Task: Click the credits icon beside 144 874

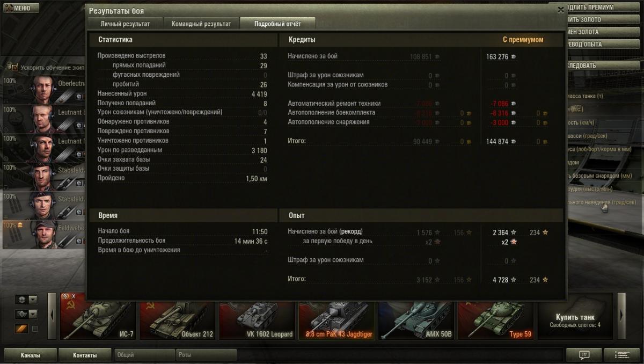Action: [x=514, y=142]
